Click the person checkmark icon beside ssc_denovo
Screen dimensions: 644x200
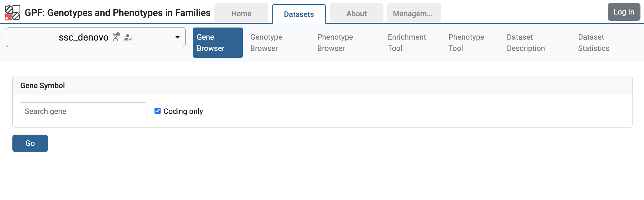click(x=128, y=37)
